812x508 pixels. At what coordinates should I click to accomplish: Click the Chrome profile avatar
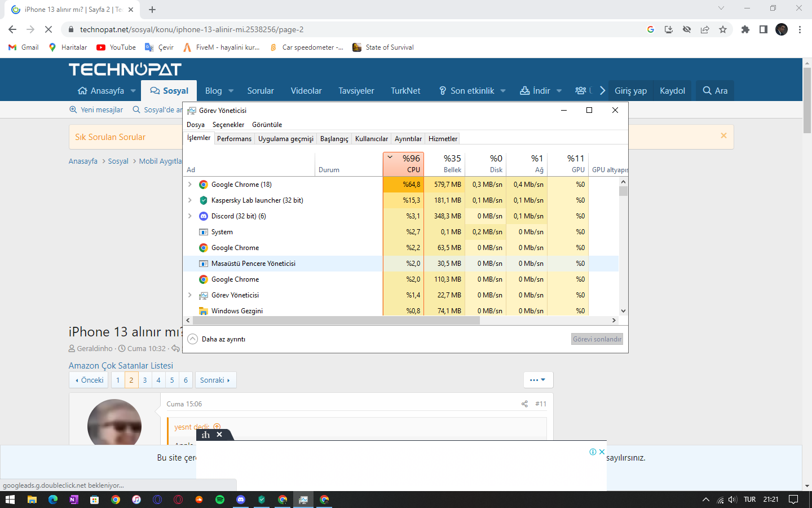[782, 29]
